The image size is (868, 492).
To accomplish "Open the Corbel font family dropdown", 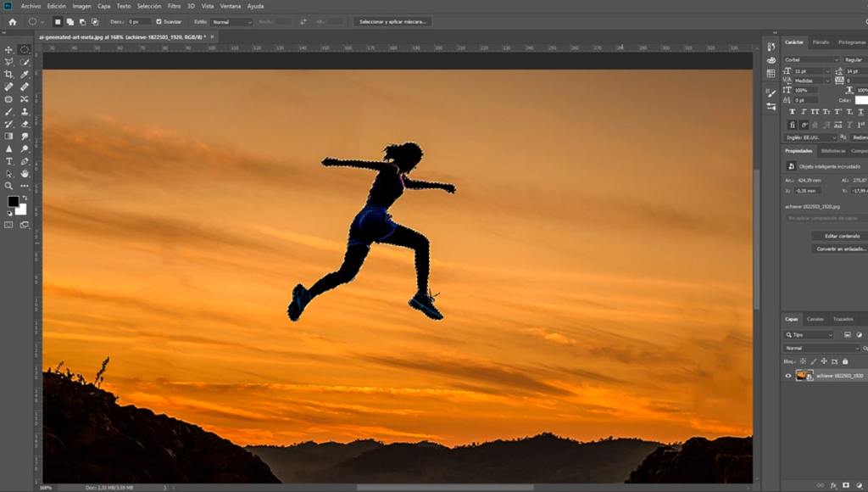I will point(810,59).
